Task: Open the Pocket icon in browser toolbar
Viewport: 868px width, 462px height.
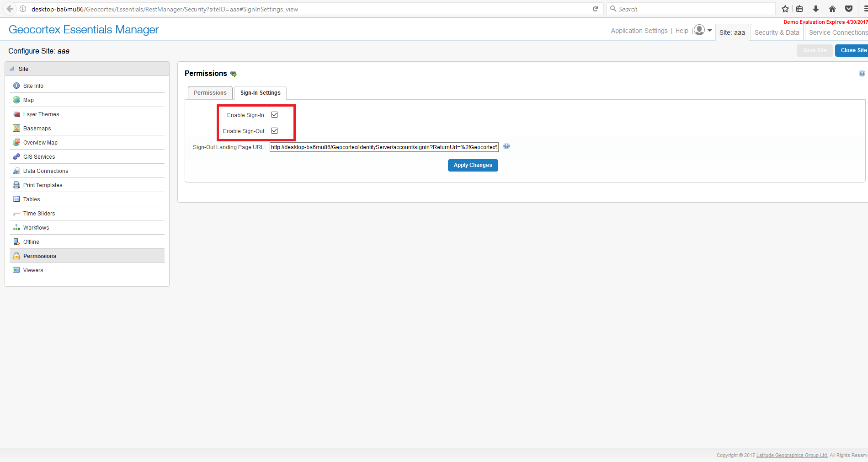Action: point(849,9)
